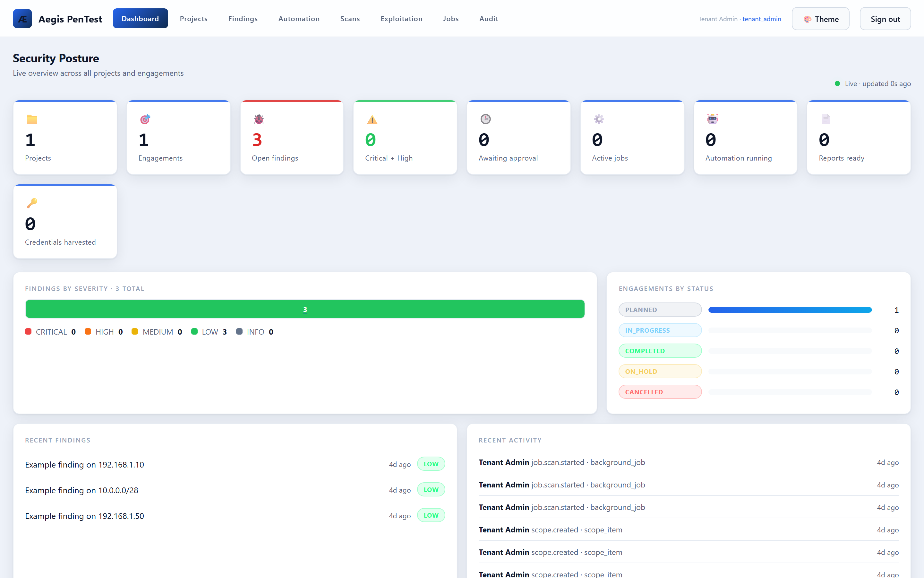Click the green LOW severity bar segment
This screenshot has height=578, width=924.
pos(305,309)
